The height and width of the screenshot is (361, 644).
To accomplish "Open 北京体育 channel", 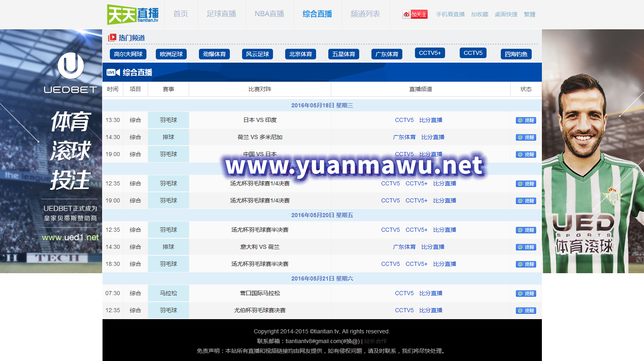I will pos(301,54).
